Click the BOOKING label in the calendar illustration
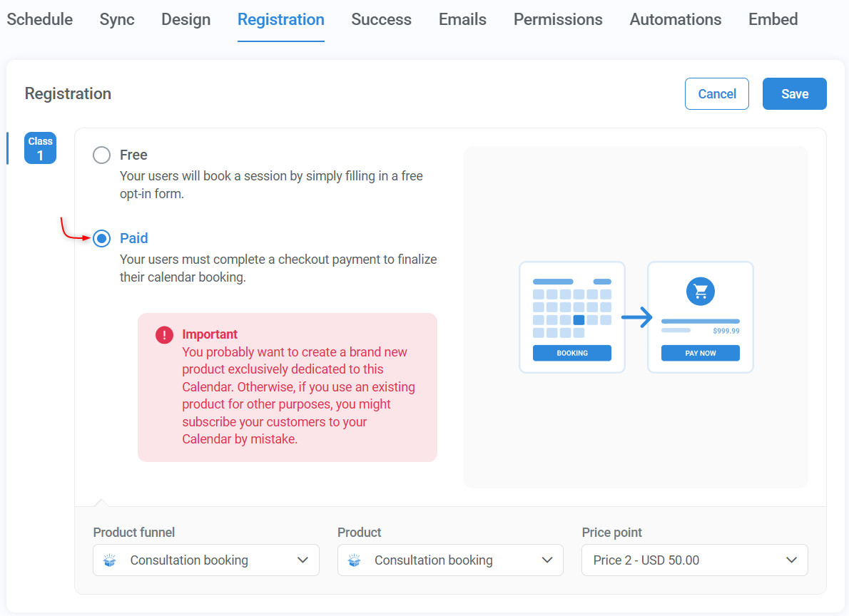The width and height of the screenshot is (849, 616). pyautogui.click(x=571, y=352)
